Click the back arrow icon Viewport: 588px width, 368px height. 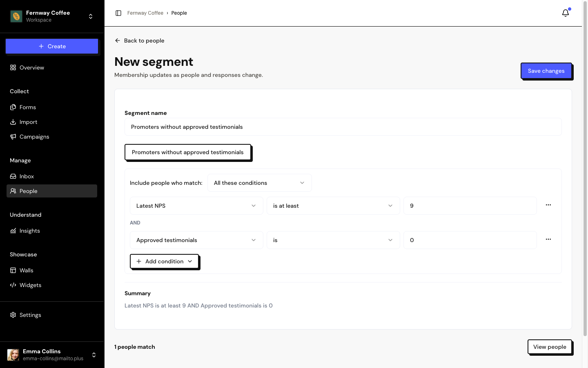tap(118, 40)
